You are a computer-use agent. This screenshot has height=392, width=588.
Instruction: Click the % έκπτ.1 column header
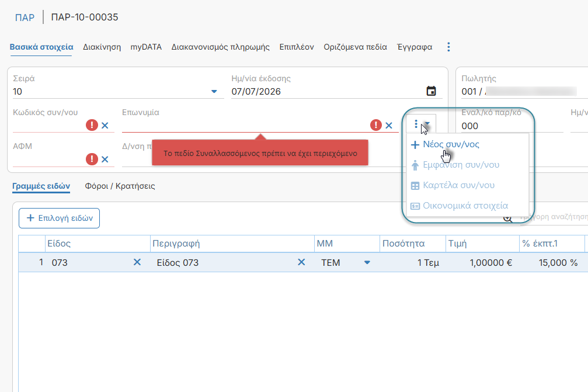(x=552, y=244)
